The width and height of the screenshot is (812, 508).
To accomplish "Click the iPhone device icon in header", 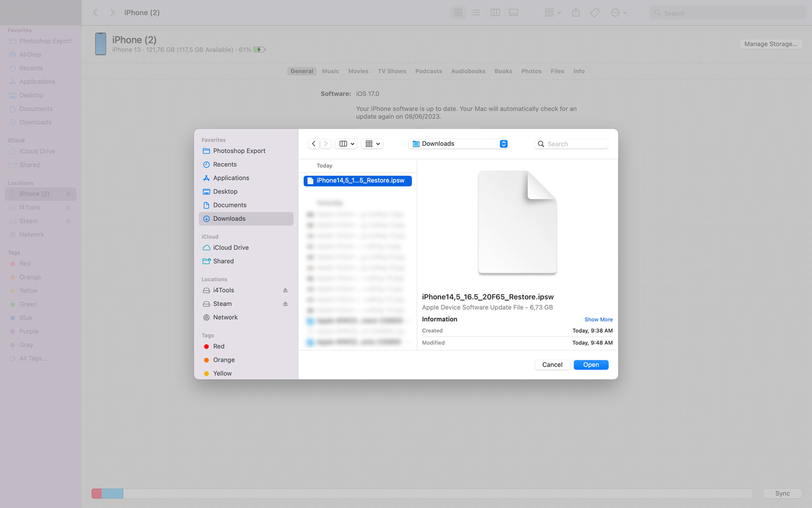I will [100, 44].
